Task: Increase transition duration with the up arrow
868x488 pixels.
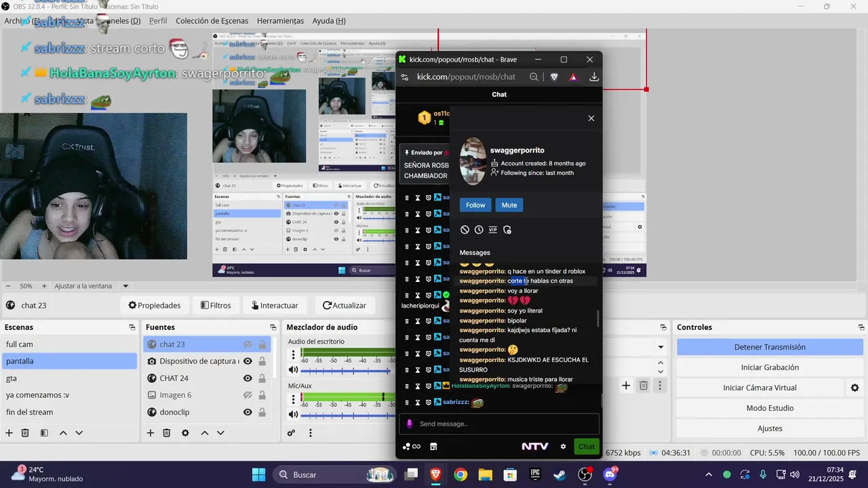Action: click(660, 364)
